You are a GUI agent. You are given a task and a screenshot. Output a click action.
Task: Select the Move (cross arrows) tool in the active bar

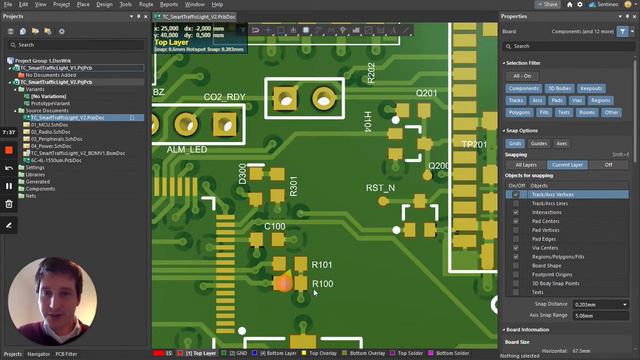(x=268, y=30)
